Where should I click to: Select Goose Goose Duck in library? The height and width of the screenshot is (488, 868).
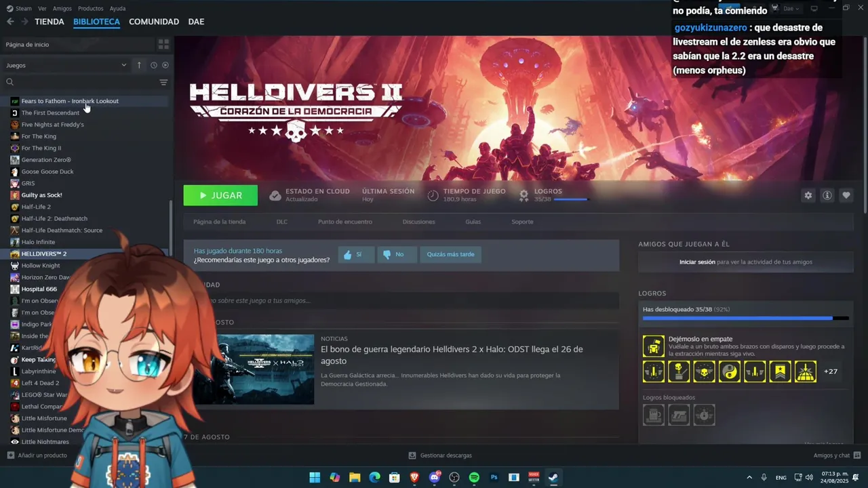(85, 171)
